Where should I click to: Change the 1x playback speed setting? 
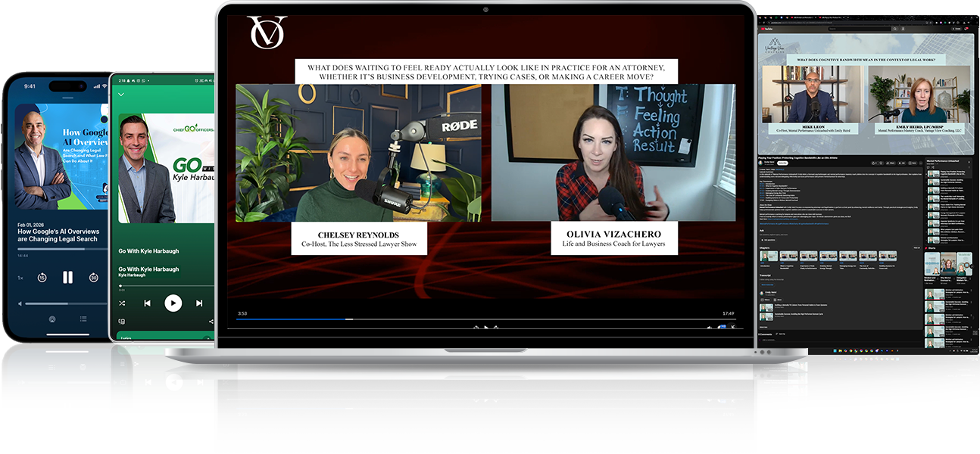tap(20, 278)
